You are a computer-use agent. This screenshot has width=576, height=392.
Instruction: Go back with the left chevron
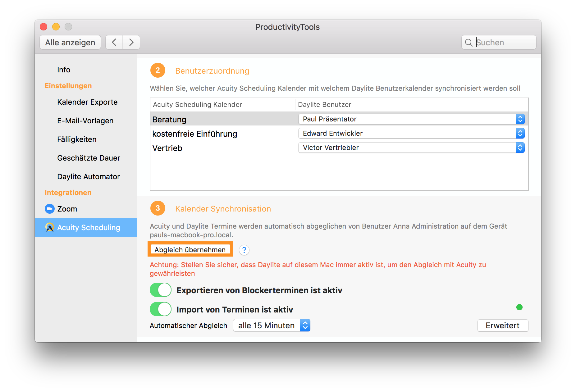[114, 42]
